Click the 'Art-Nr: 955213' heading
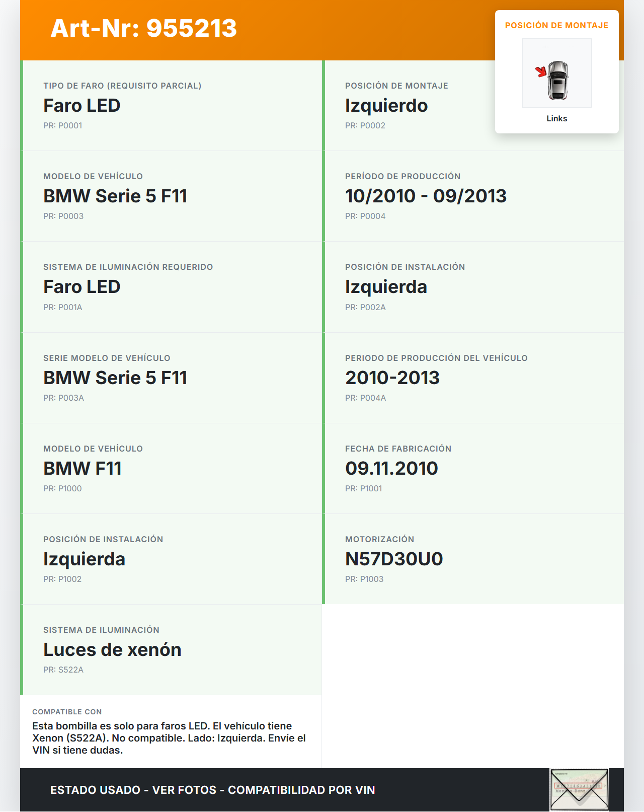 point(143,28)
